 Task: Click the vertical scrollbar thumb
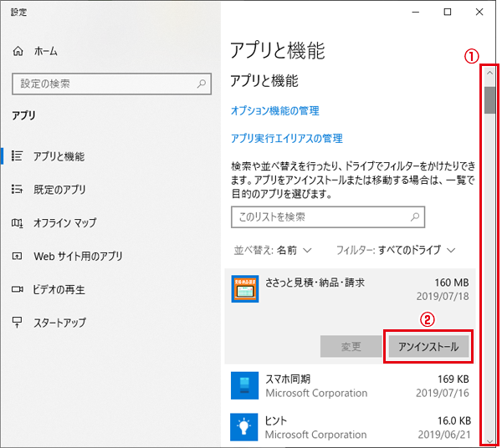[489, 99]
